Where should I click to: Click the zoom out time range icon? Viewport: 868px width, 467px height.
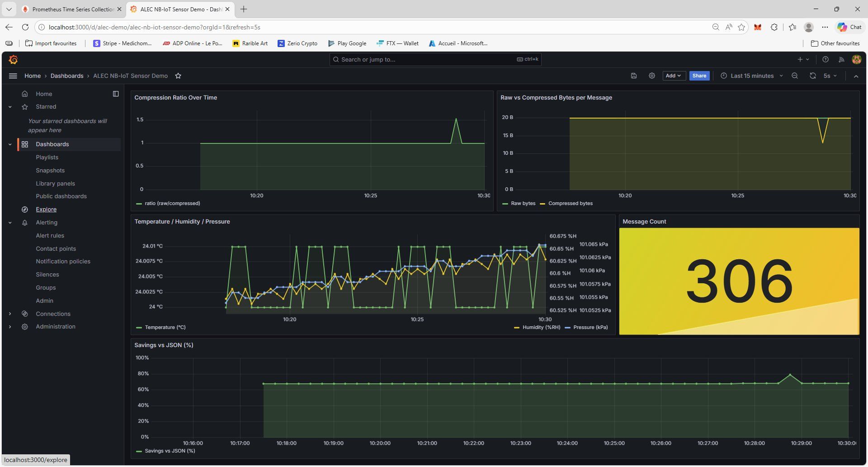pyautogui.click(x=795, y=76)
